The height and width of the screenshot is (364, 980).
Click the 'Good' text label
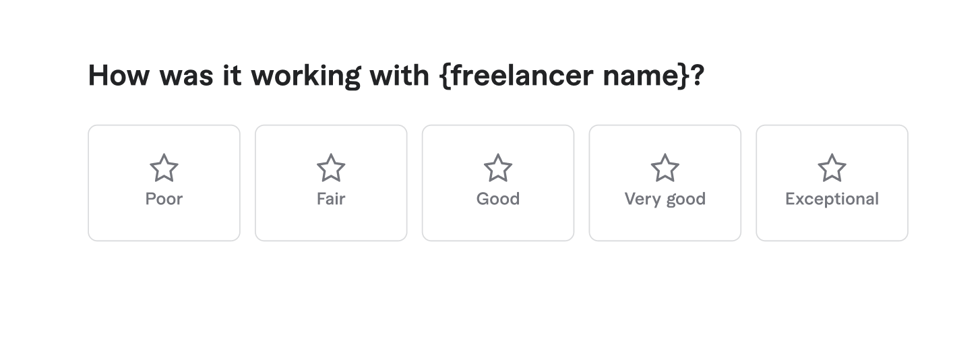tap(498, 199)
